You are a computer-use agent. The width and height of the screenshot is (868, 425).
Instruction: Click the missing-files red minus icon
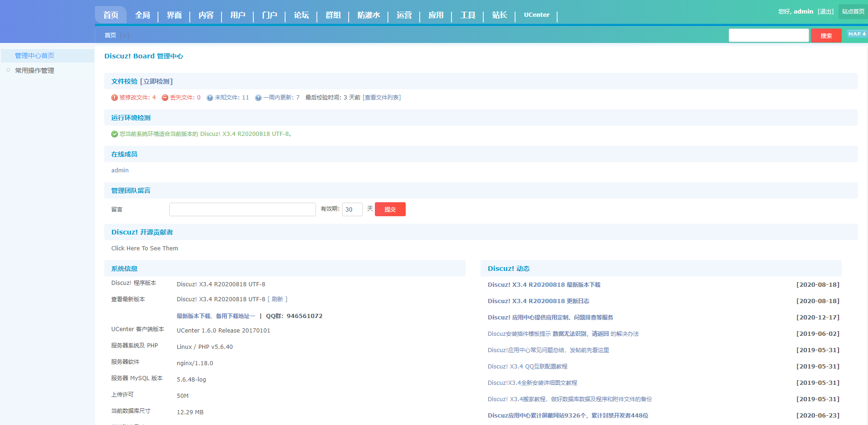[165, 98]
